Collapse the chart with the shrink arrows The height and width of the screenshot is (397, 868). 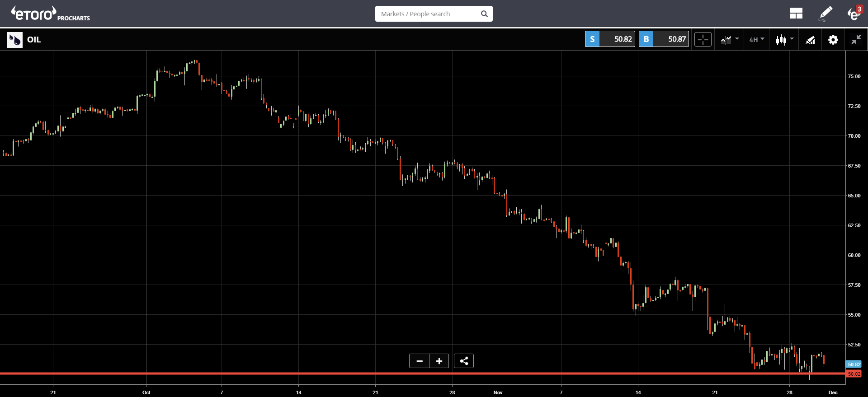856,40
